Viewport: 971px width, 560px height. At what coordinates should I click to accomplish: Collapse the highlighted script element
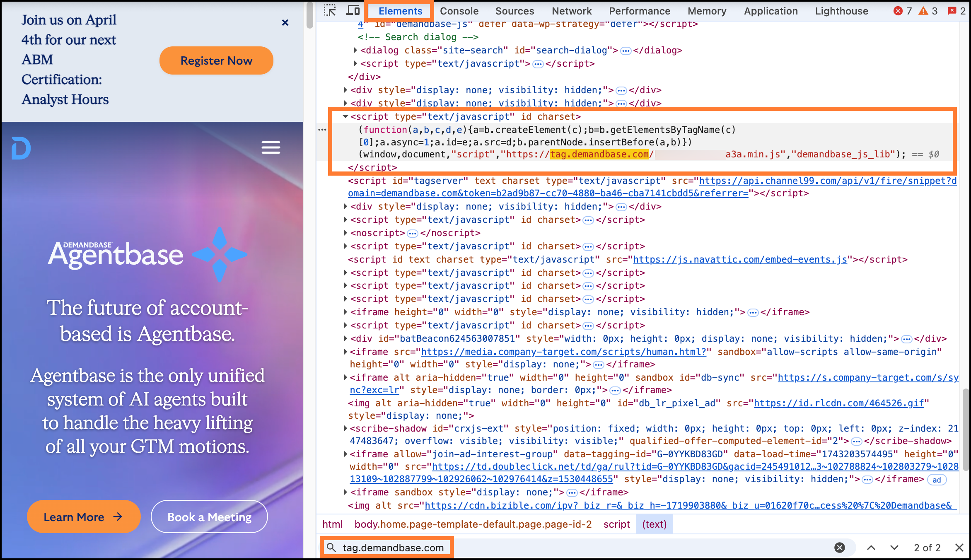coord(345,117)
